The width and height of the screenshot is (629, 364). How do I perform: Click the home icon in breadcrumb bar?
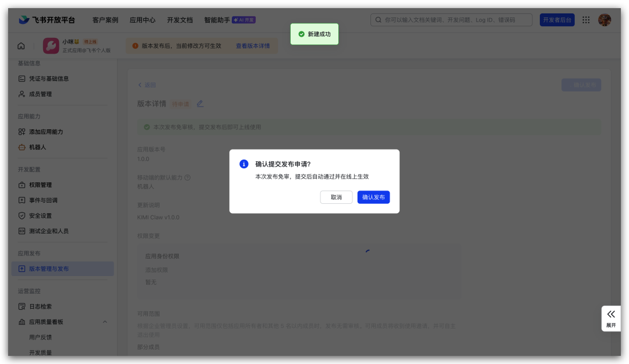(x=22, y=46)
